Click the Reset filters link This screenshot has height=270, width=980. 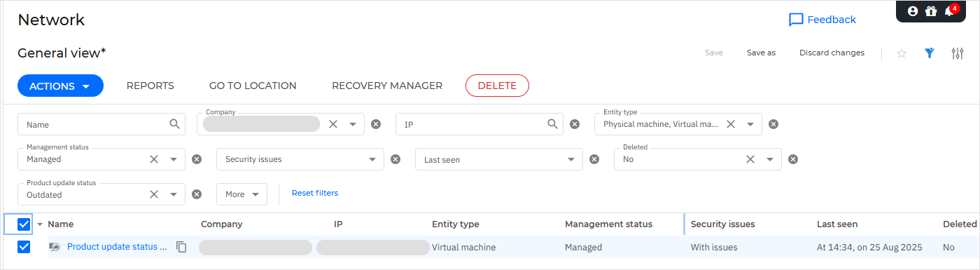pyautogui.click(x=314, y=193)
